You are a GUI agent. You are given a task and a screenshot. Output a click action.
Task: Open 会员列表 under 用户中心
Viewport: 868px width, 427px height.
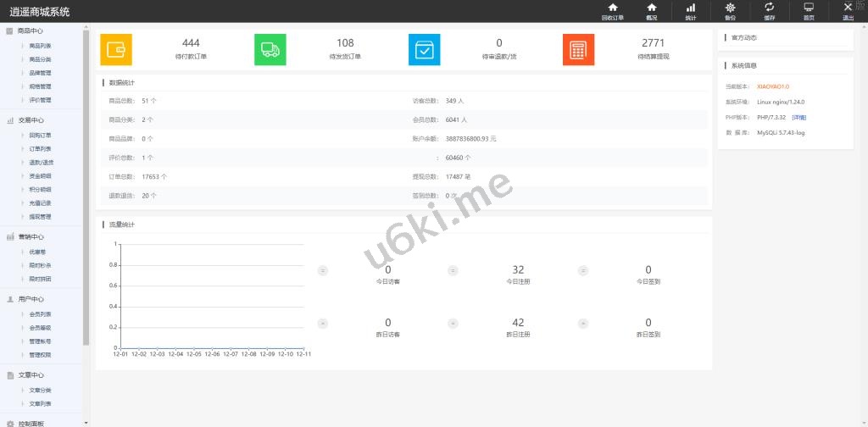[x=40, y=314]
